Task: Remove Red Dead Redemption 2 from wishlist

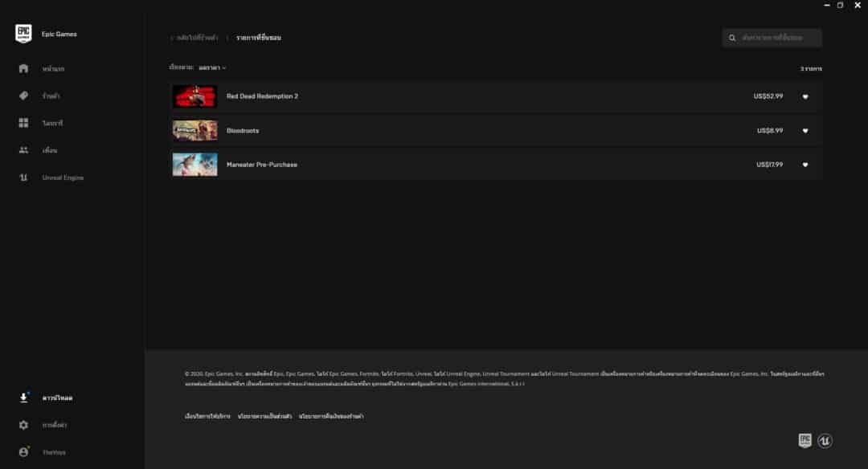Action: click(x=806, y=96)
